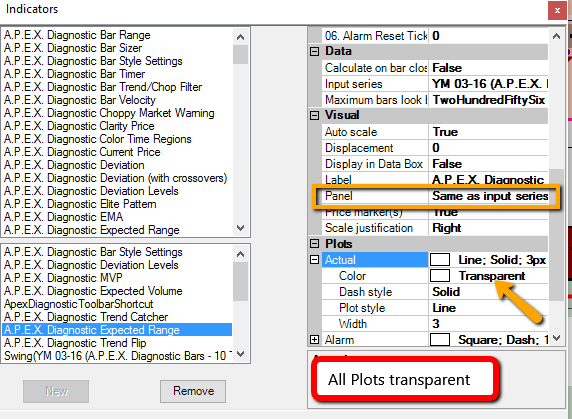Image resolution: width=572 pixels, height=419 pixels.
Task: Click the Alarm plot color swatch
Action: click(440, 340)
